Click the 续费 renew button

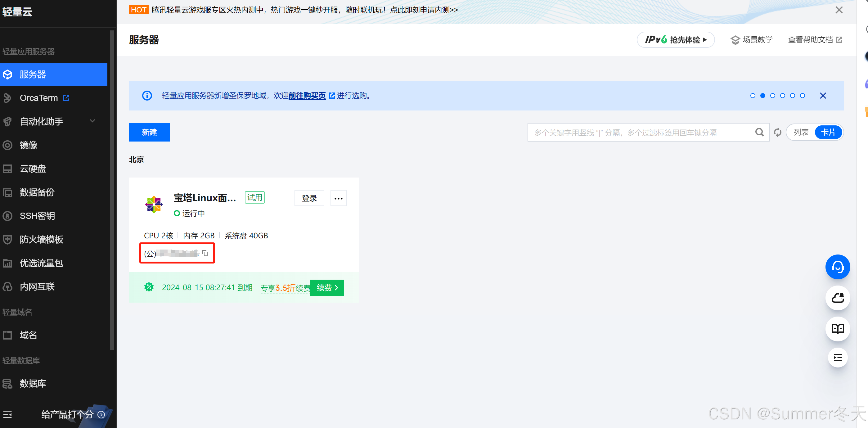[x=327, y=288]
